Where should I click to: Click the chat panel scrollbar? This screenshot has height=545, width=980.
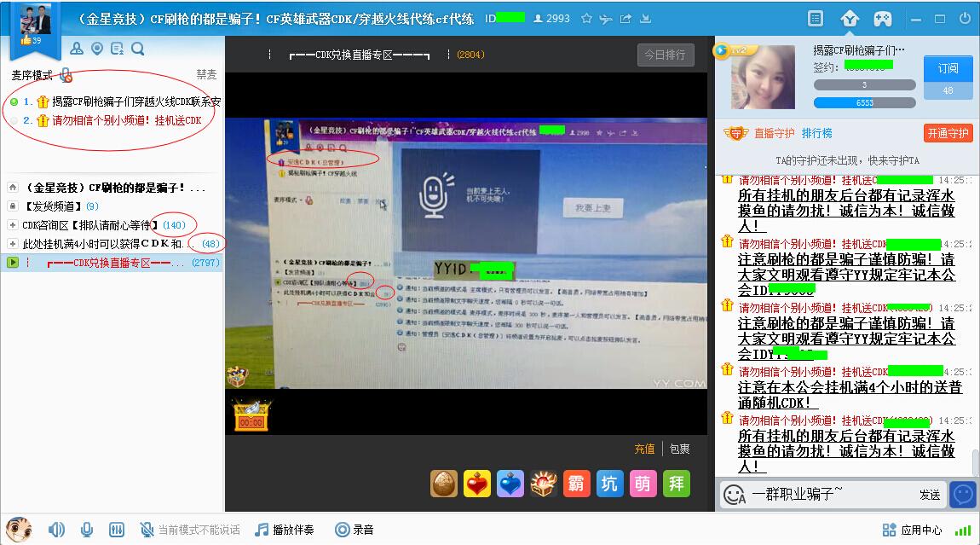point(975,462)
